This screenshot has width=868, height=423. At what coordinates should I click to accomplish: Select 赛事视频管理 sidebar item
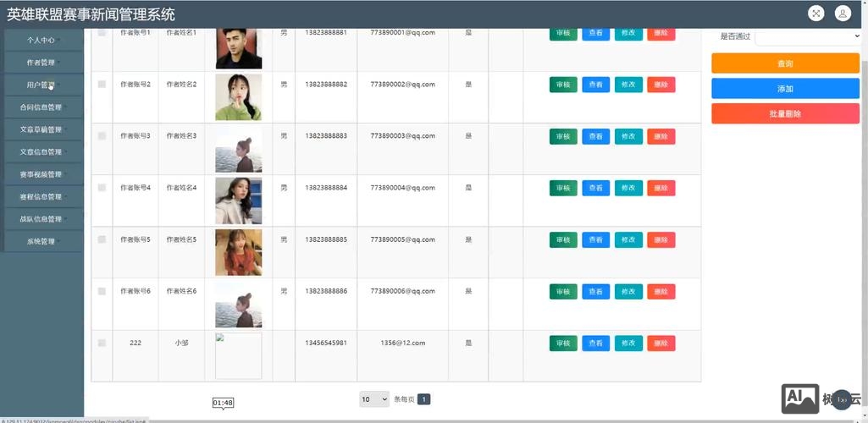pyautogui.click(x=42, y=174)
